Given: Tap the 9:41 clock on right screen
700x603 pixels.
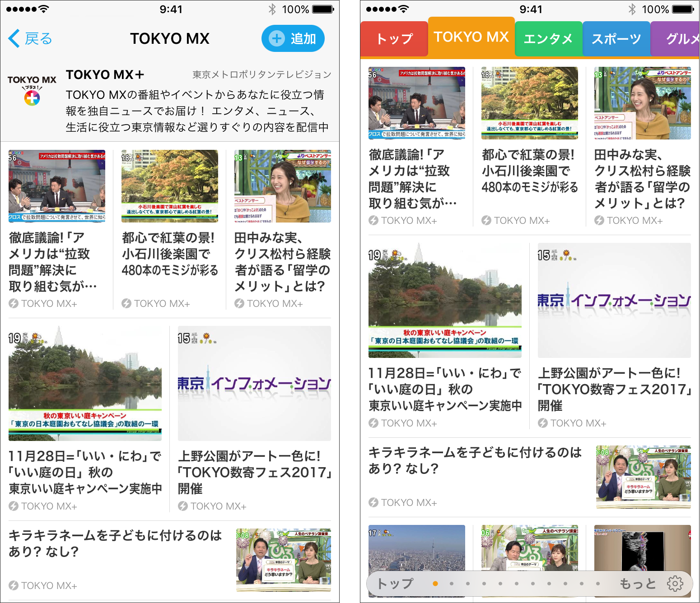Looking at the screenshot, I should pos(531,9).
